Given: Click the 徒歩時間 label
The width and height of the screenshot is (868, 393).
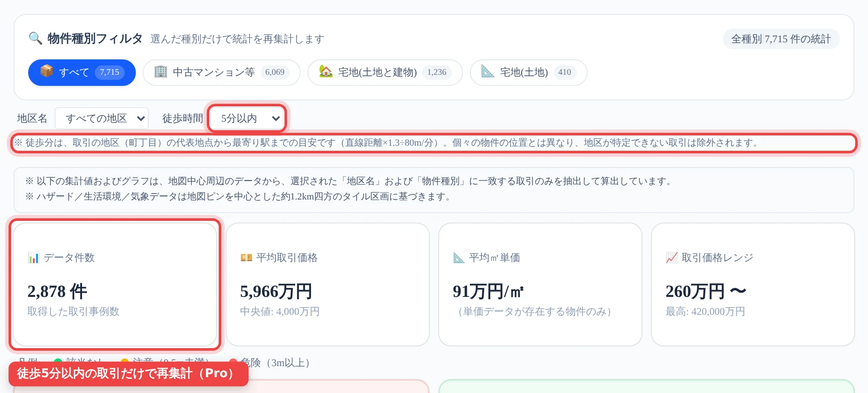Looking at the screenshot, I should coord(183,118).
